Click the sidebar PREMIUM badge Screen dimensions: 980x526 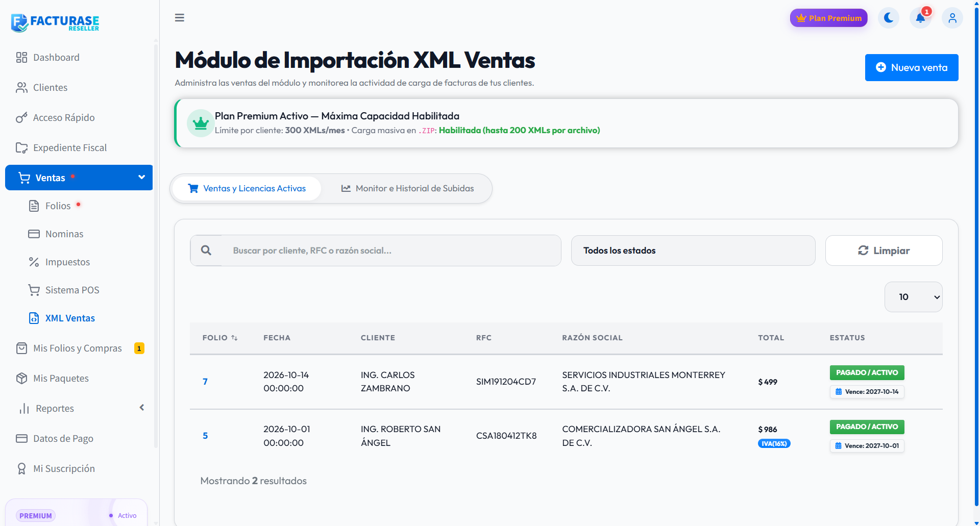click(x=36, y=516)
